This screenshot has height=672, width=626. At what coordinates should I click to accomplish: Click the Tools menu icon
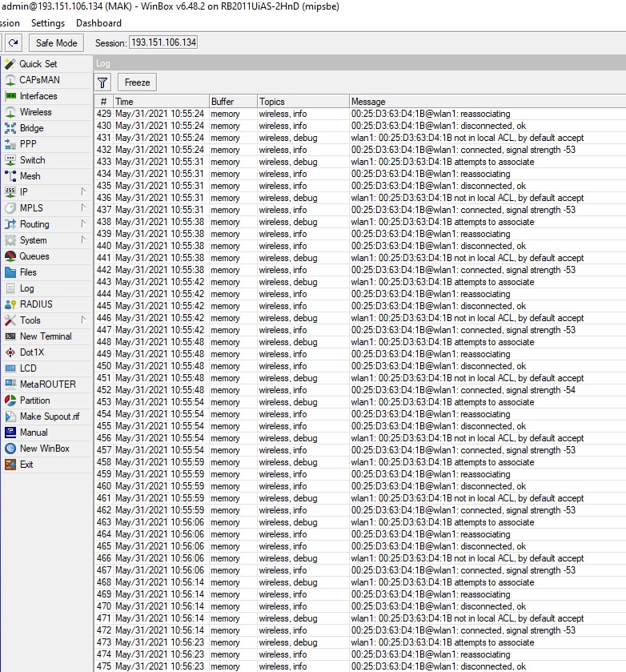point(10,320)
